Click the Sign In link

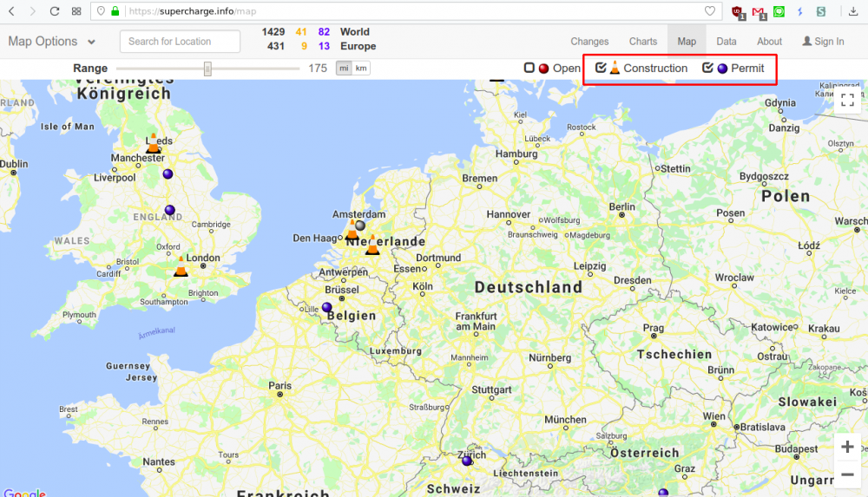coord(823,42)
